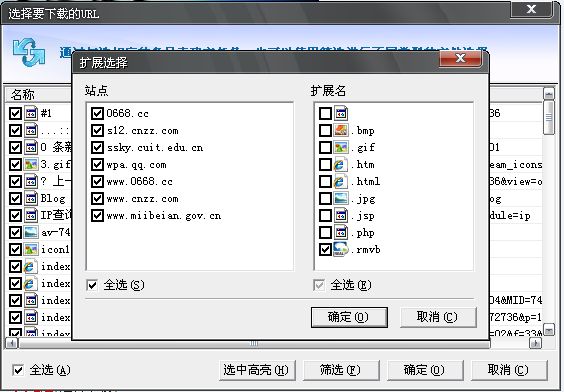Uncheck site www.miibeian.gov.cn checkbox
Viewport: 564px width, 392px height.
click(x=97, y=215)
